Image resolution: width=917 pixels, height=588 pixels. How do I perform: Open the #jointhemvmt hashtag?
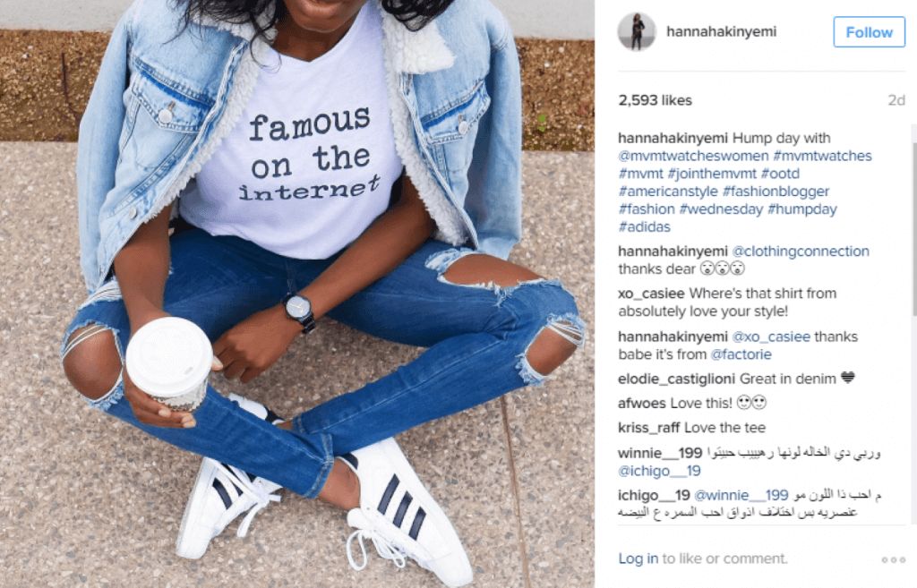[x=712, y=174]
